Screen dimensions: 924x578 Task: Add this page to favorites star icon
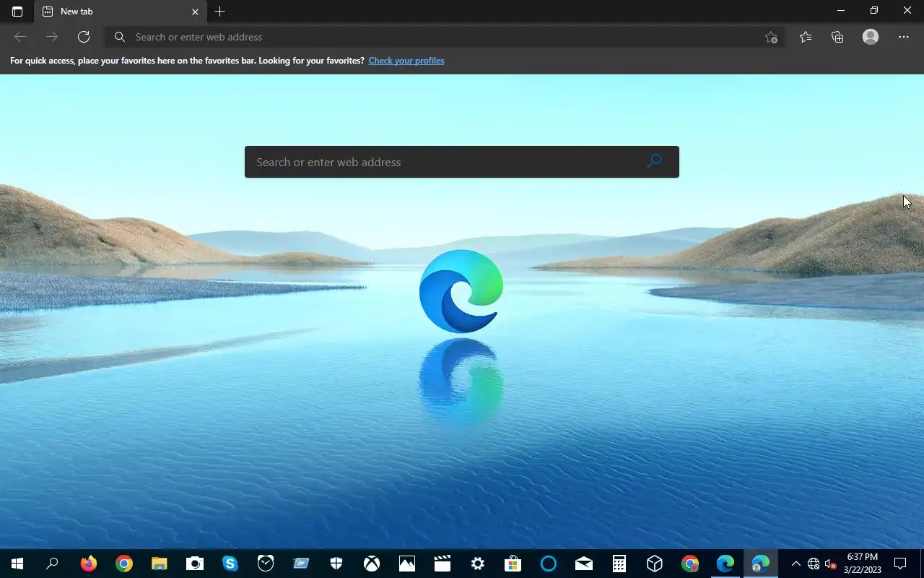[771, 38]
